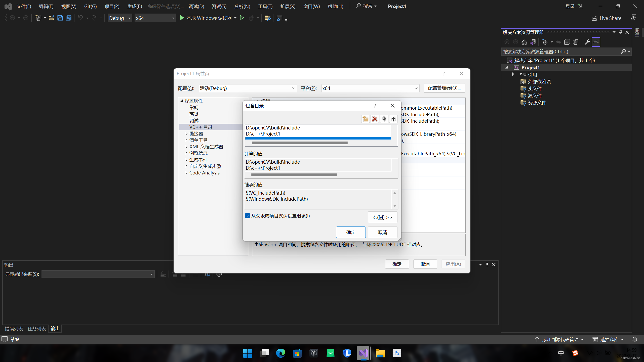Click Save icon in main toolbar
This screenshot has width=644, height=362.
(60, 18)
